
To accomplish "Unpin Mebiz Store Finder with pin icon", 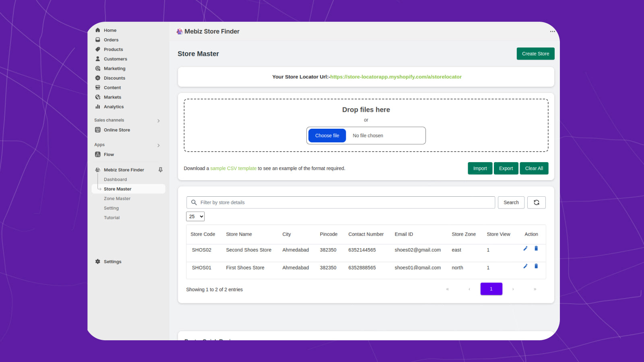I will [x=160, y=170].
